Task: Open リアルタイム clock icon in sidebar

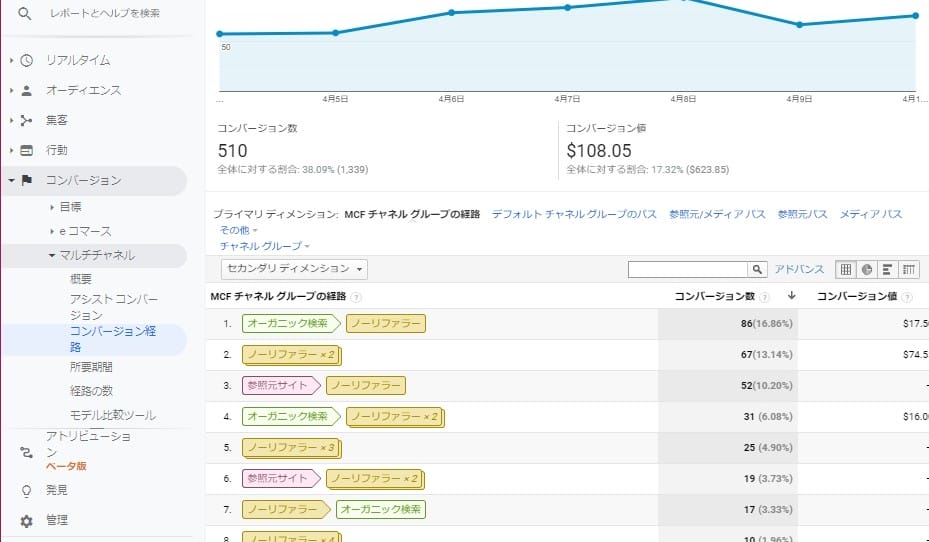Action: [27, 60]
